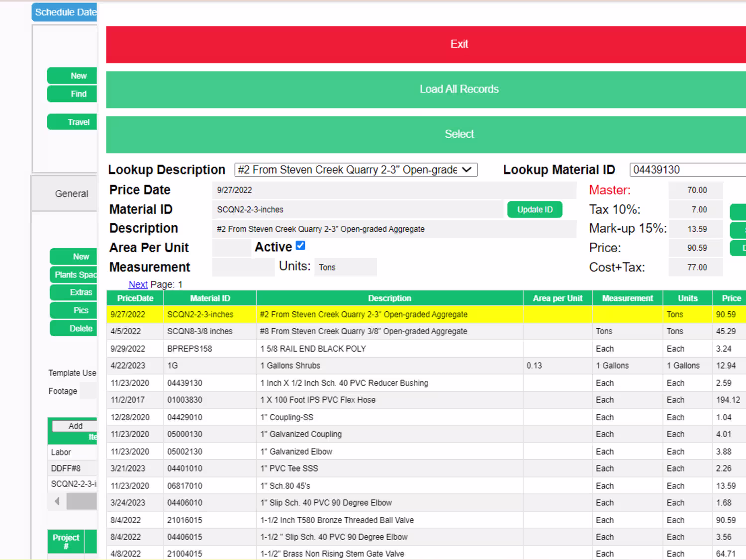This screenshot has height=560, width=746.
Task: Sort by the PriceDate column header
Action: (135, 298)
